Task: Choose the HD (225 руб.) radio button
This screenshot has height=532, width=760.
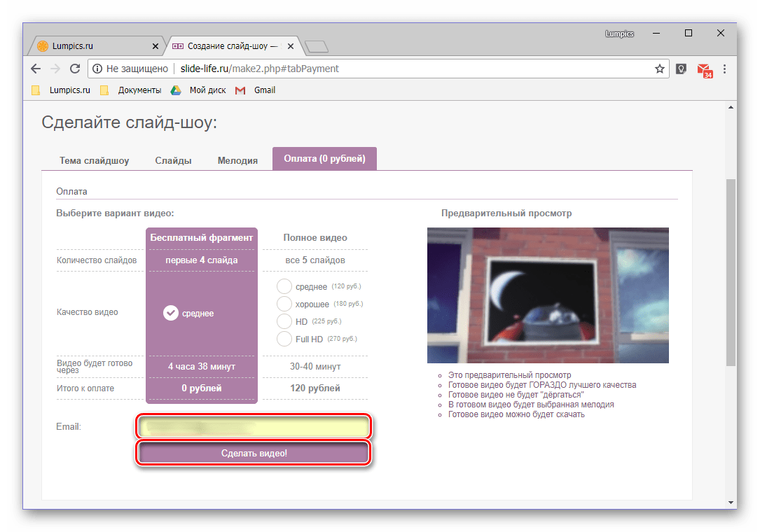Action: click(284, 321)
